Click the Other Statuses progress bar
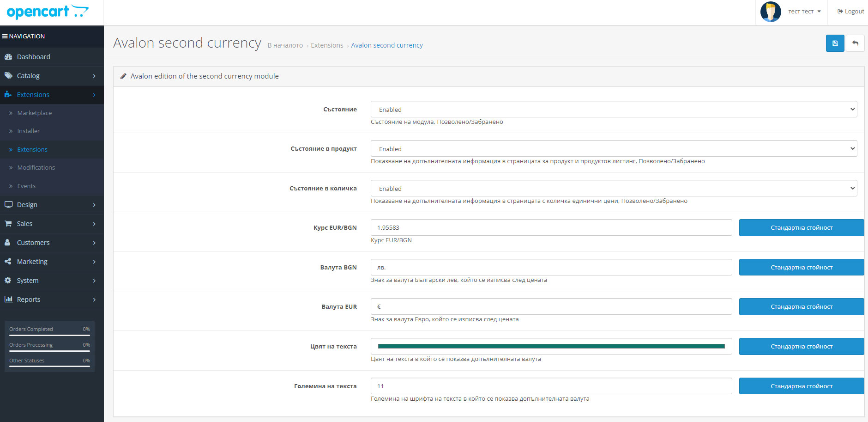The height and width of the screenshot is (422, 868). (49, 367)
